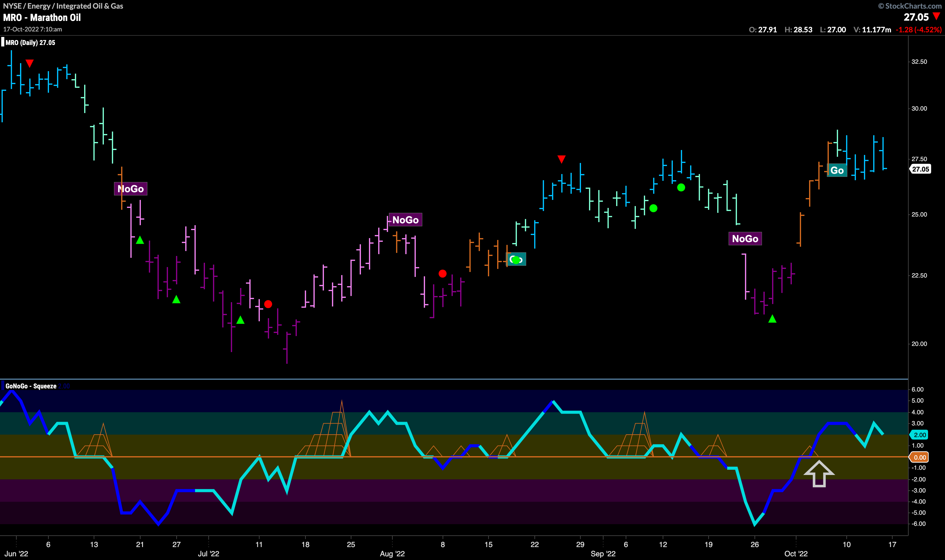
Task: Click the 22.50 price axis label
Action: click(919, 275)
